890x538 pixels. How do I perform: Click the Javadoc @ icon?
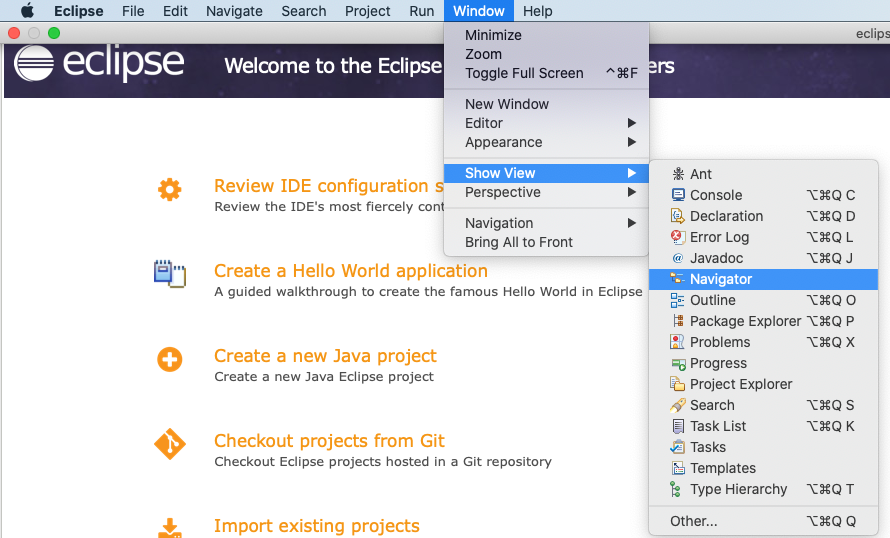point(678,258)
